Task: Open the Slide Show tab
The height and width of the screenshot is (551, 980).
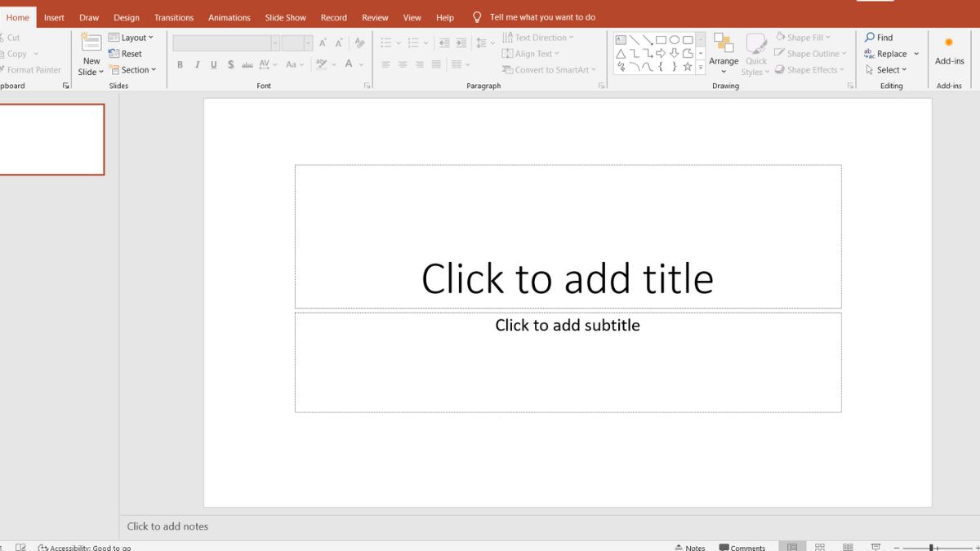Action: (286, 17)
